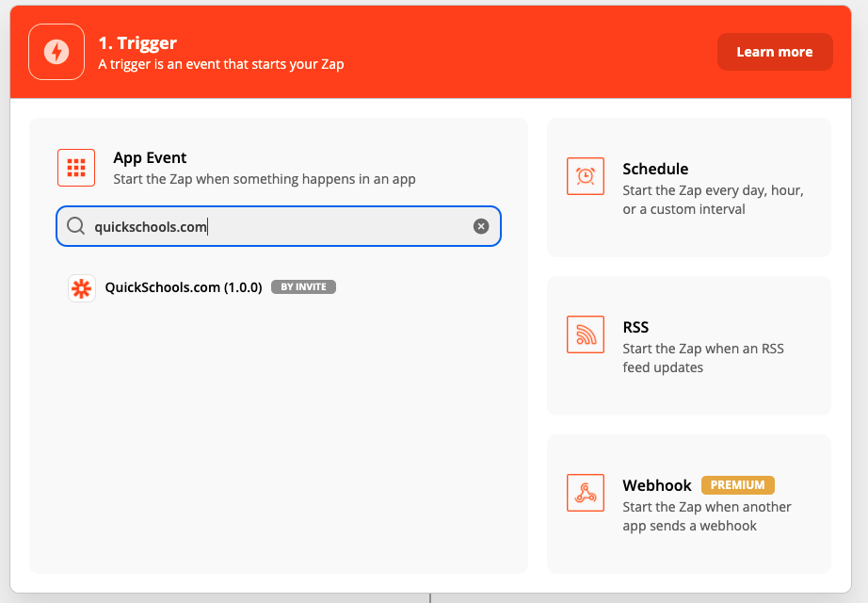
Task: Click 'Start the Zap every day, hour' text
Action: click(x=713, y=200)
